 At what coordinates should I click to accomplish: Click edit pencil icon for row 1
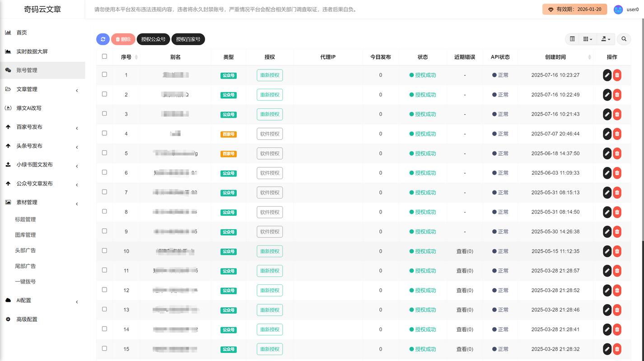point(607,75)
